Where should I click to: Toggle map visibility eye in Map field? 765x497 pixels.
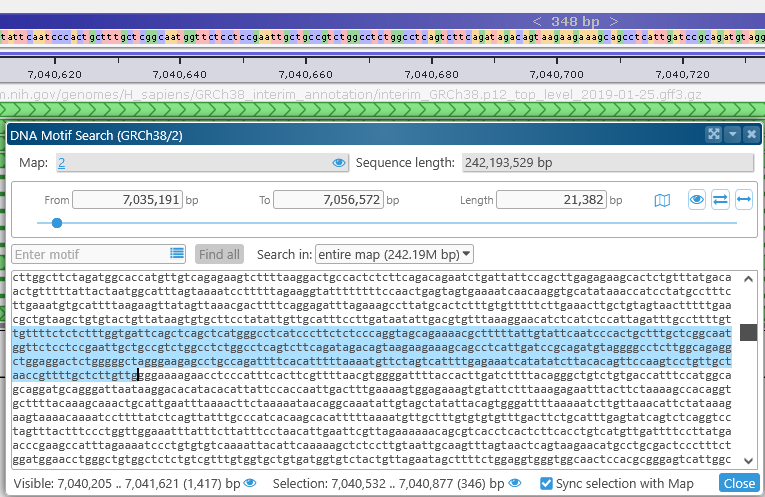coord(338,163)
